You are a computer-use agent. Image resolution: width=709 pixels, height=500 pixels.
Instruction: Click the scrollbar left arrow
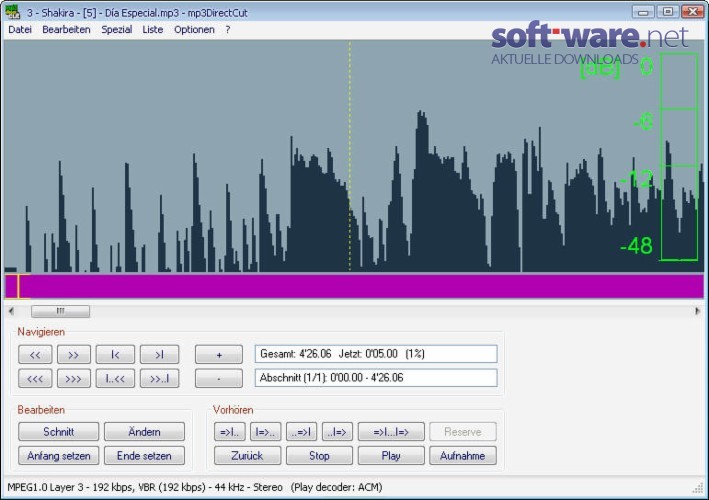(x=11, y=311)
